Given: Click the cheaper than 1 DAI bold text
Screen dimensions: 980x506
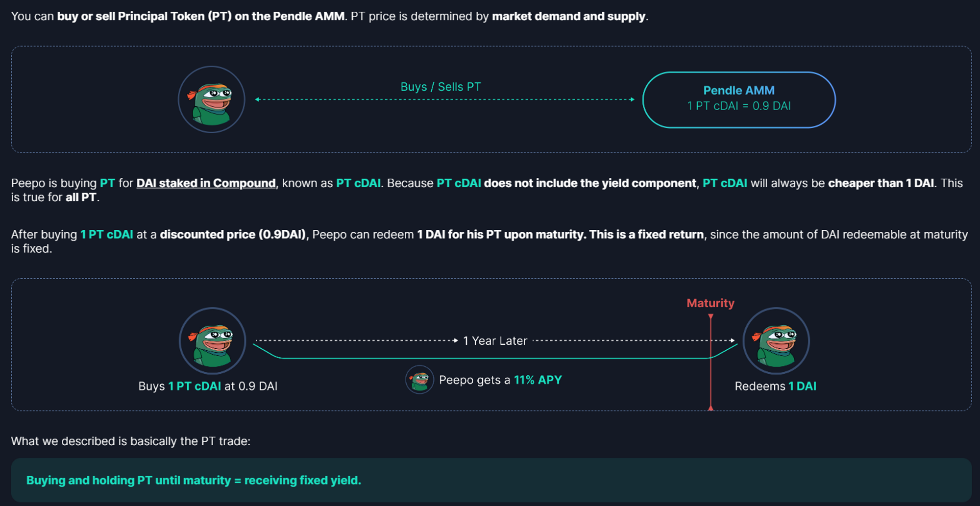Looking at the screenshot, I should 881,183.
